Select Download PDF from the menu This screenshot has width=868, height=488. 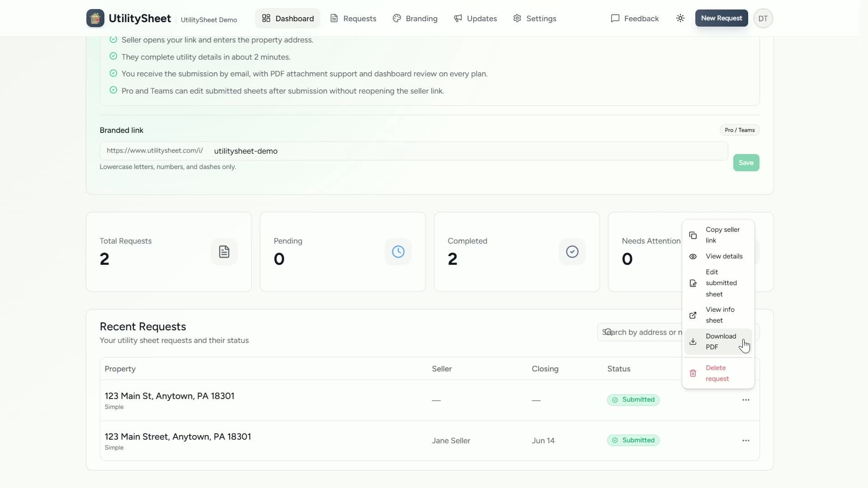point(718,342)
